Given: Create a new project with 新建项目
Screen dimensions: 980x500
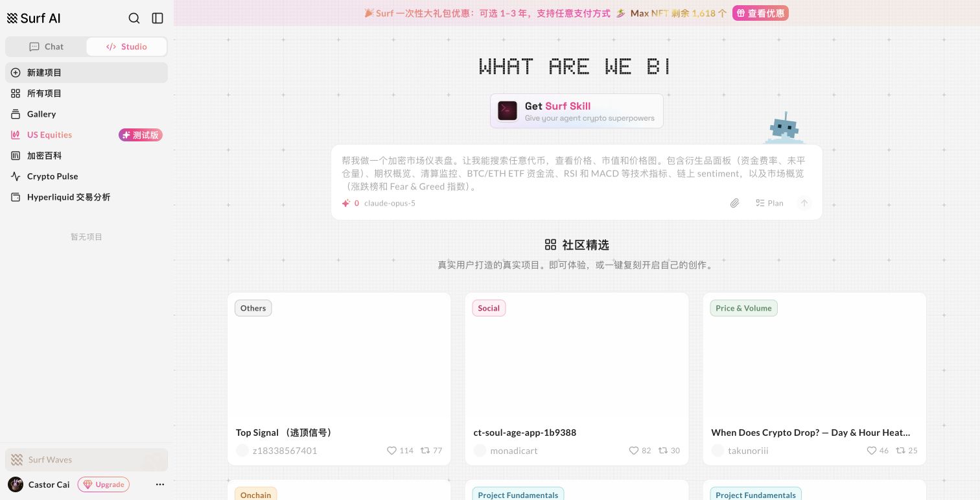Looking at the screenshot, I should pos(86,73).
